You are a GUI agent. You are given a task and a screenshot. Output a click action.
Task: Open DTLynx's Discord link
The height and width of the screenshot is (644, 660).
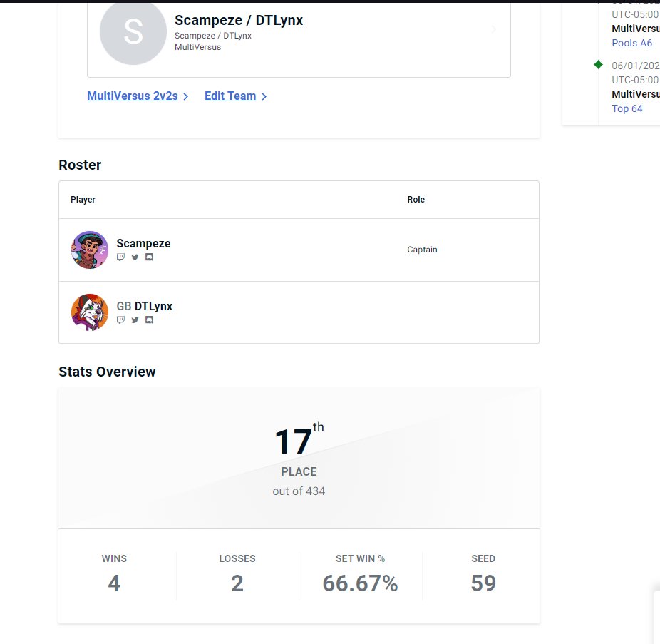tap(149, 320)
